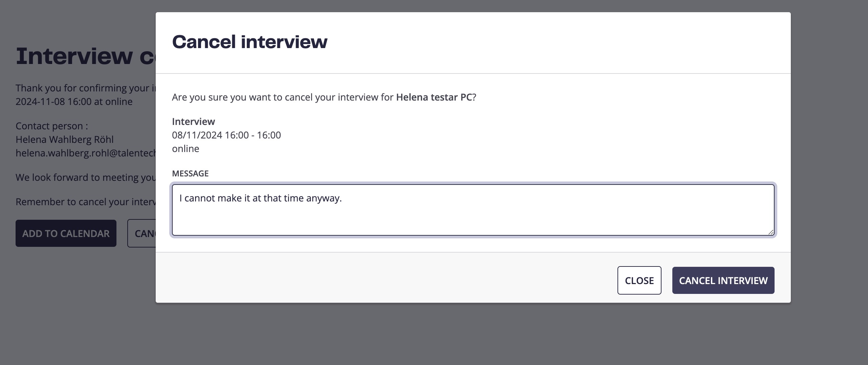The image size is (868, 365).
Task: Click the message box resize grip
Action: 771,232
